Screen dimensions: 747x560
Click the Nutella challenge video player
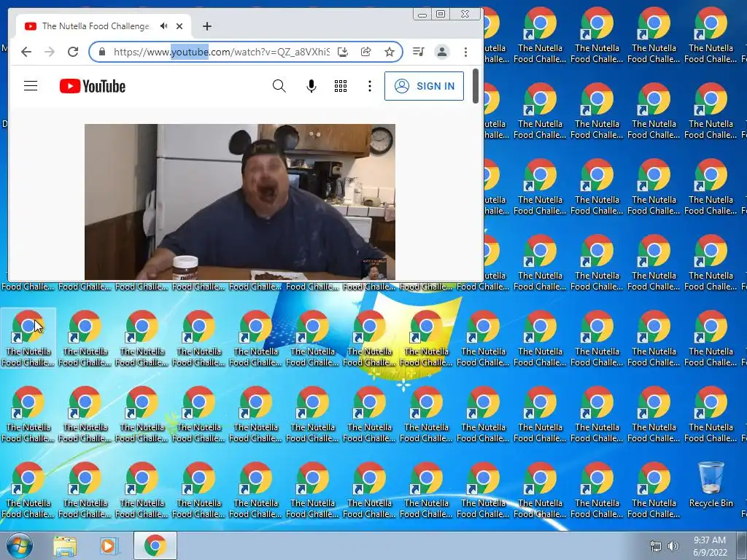[x=239, y=202]
